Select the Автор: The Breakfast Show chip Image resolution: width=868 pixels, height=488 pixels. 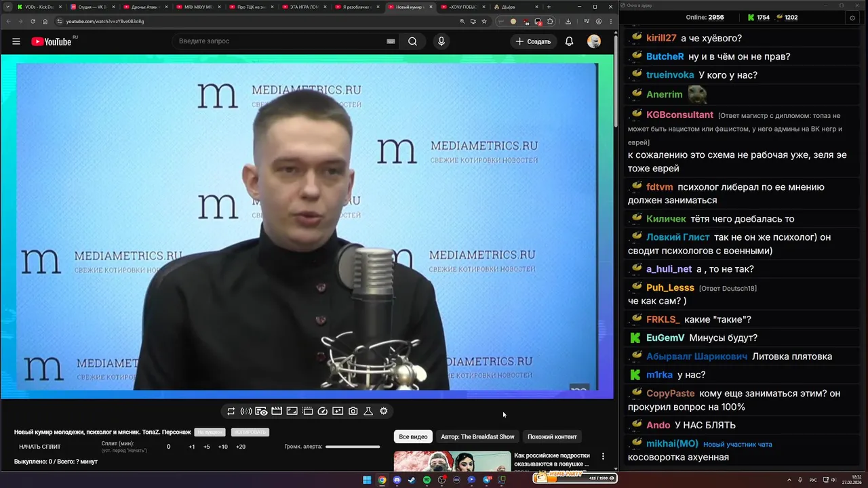[x=477, y=436]
